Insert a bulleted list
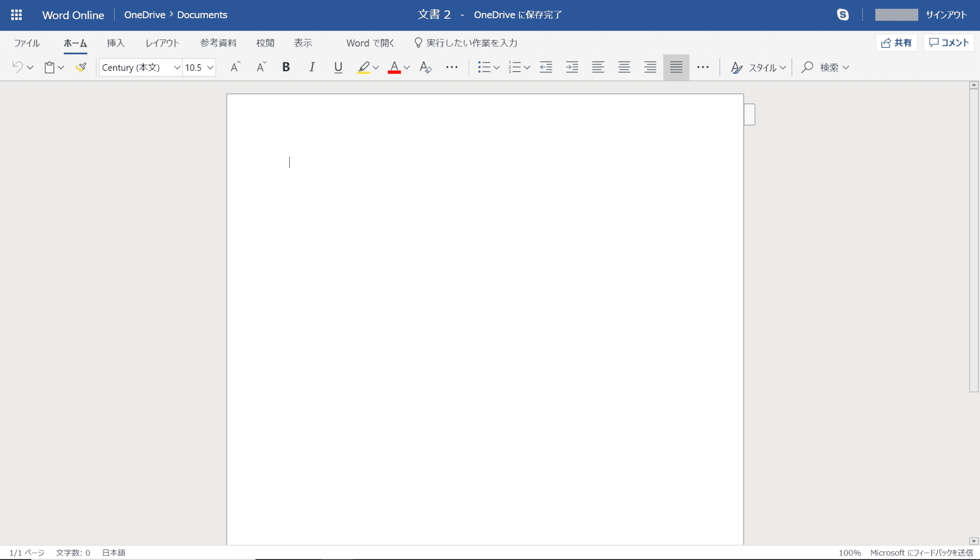 tap(484, 67)
